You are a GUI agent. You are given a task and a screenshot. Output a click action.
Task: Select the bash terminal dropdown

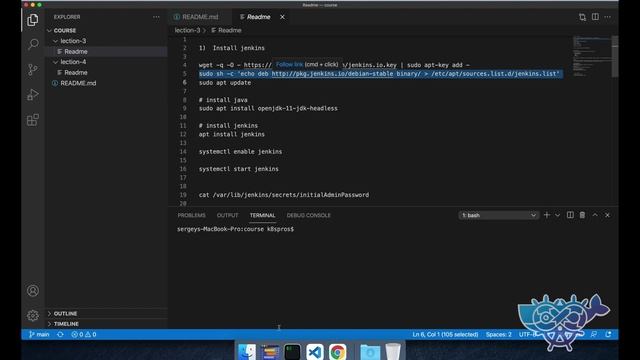click(x=498, y=215)
